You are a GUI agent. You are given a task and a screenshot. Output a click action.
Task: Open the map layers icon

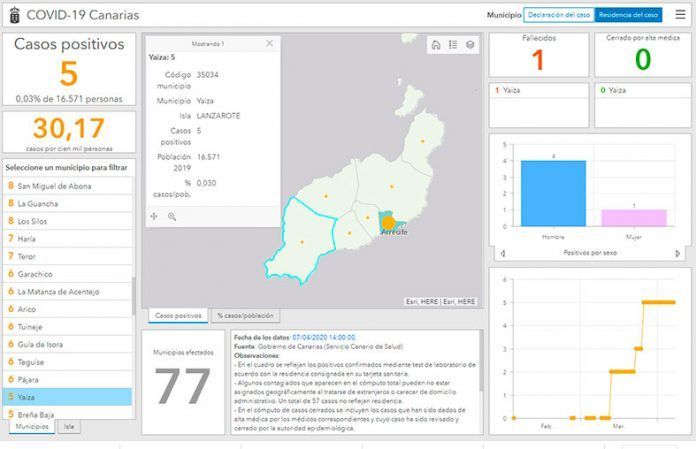[x=470, y=45]
